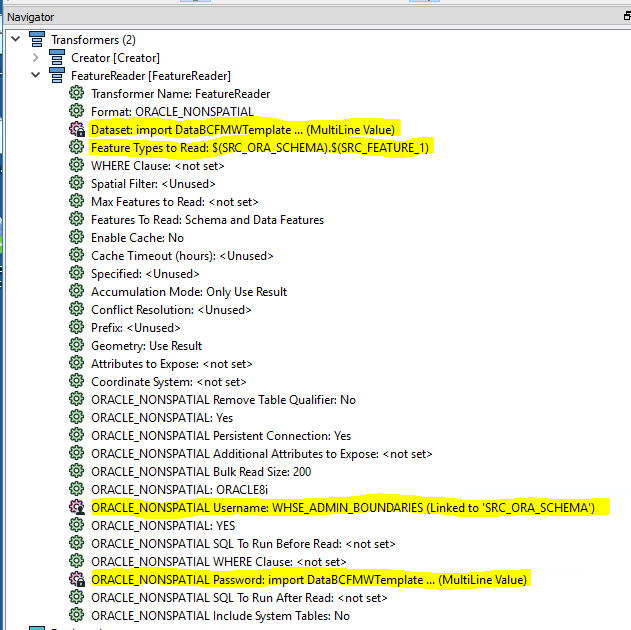Viewport: 631px width, 630px height.
Task: Select ORACLE_NONSPATIAL Bulk Read Size: 200
Action: click(x=201, y=471)
